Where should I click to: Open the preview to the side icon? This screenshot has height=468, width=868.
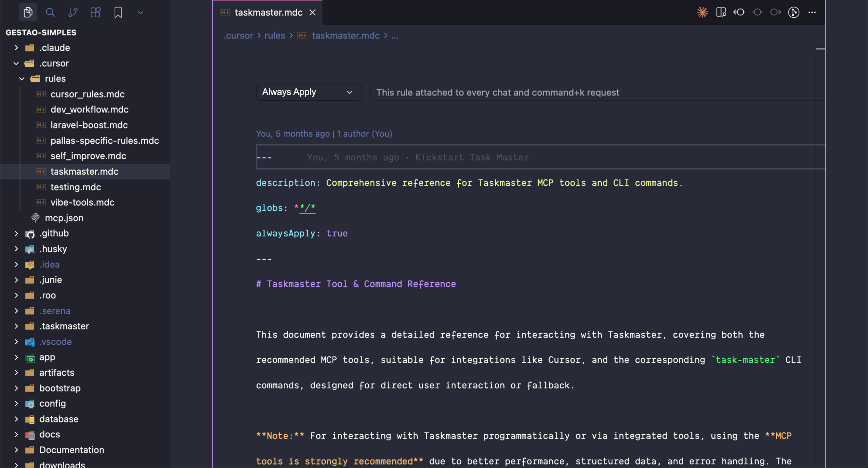(x=721, y=12)
